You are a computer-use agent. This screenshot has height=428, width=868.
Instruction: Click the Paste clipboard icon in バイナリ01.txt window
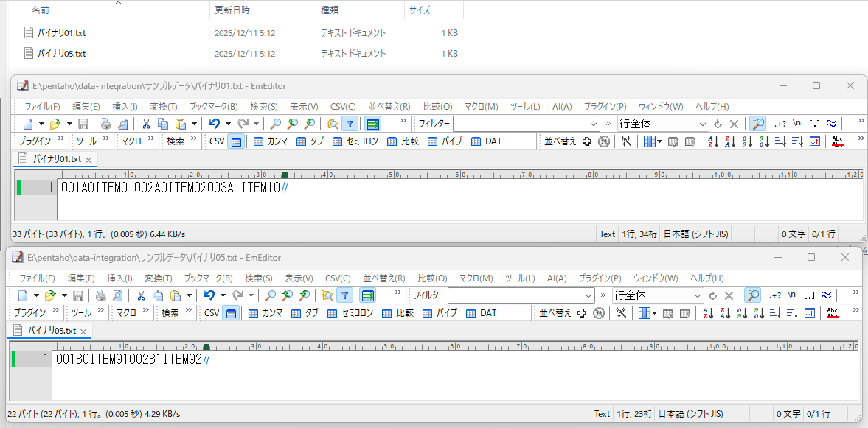click(181, 124)
